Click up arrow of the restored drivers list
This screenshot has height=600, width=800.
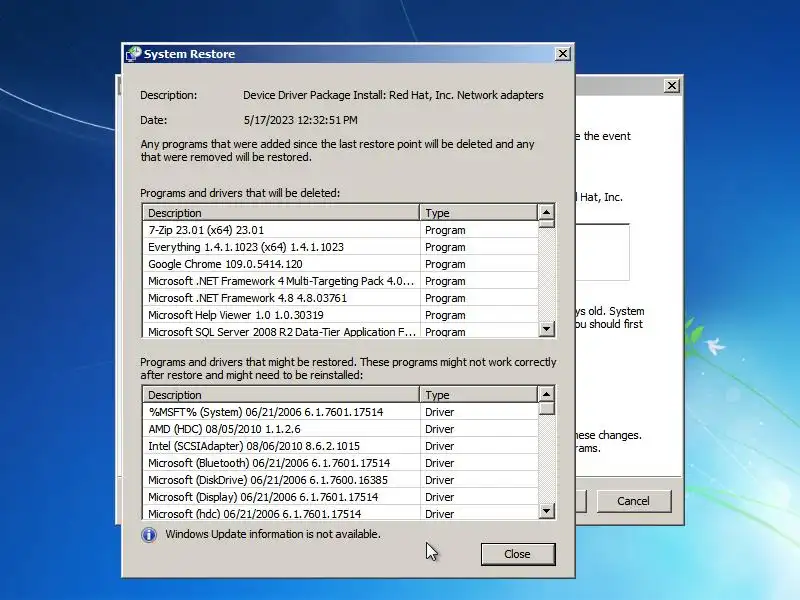pos(546,394)
